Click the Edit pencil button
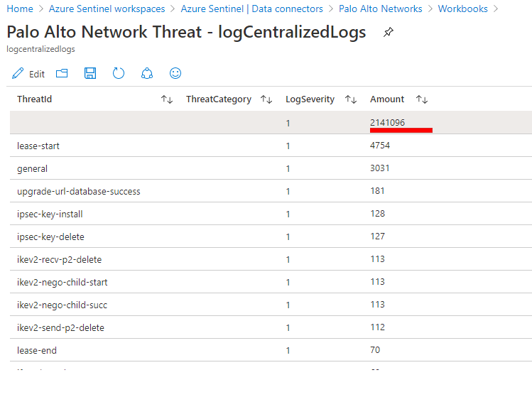 (28, 74)
